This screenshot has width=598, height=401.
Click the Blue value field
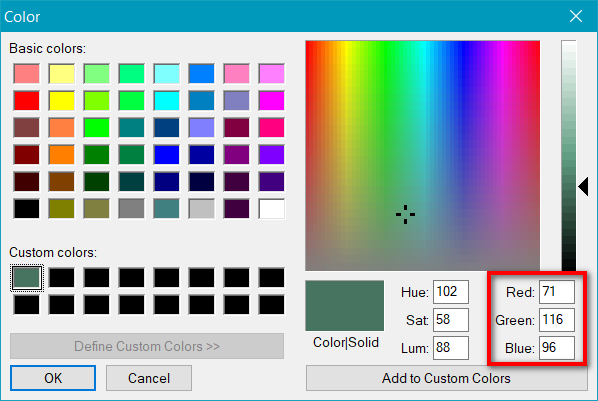click(x=557, y=348)
